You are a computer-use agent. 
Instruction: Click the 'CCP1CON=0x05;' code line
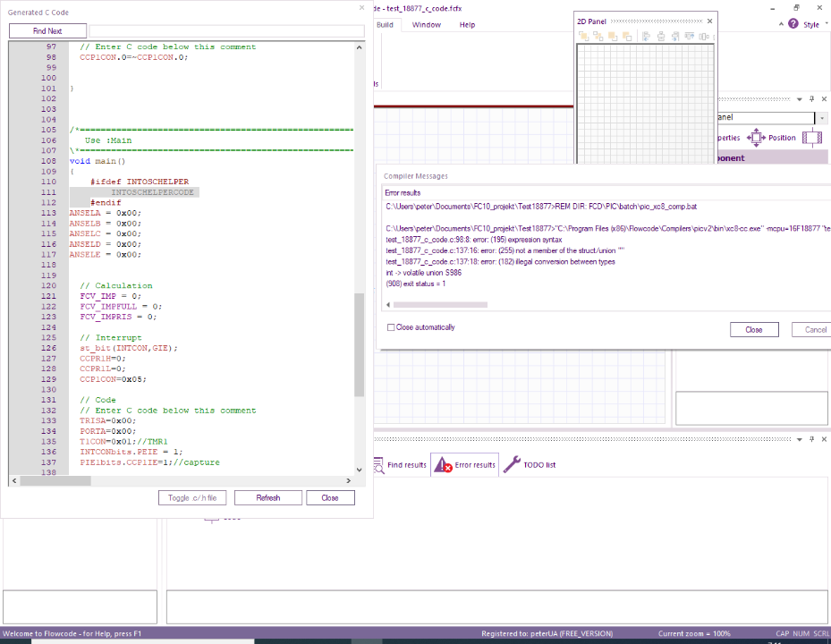(x=113, y=379)
